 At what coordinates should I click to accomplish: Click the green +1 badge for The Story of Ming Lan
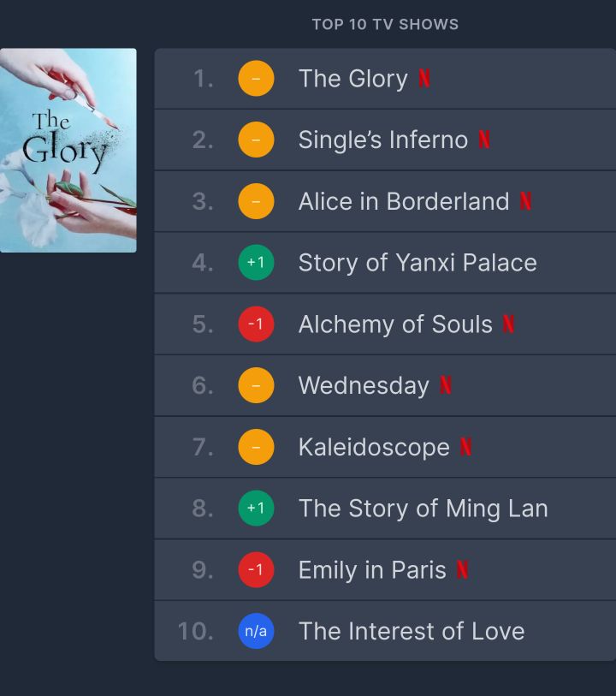[256, 509]
